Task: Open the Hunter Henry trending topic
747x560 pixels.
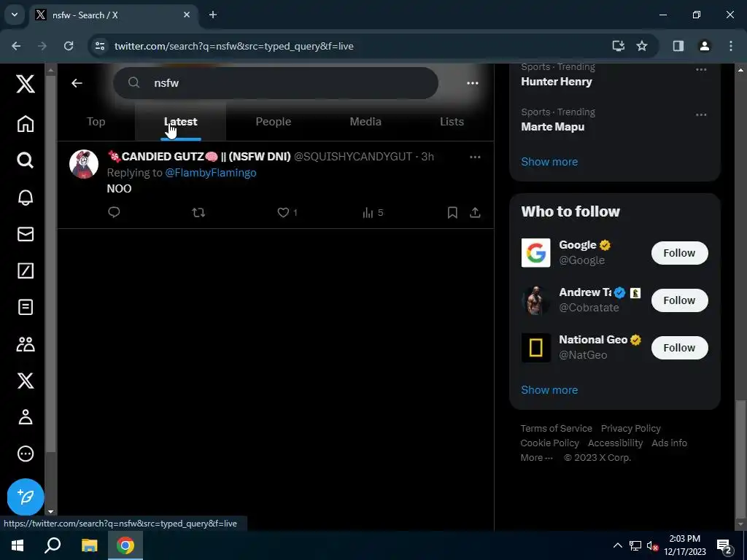Action: (557, 82)
